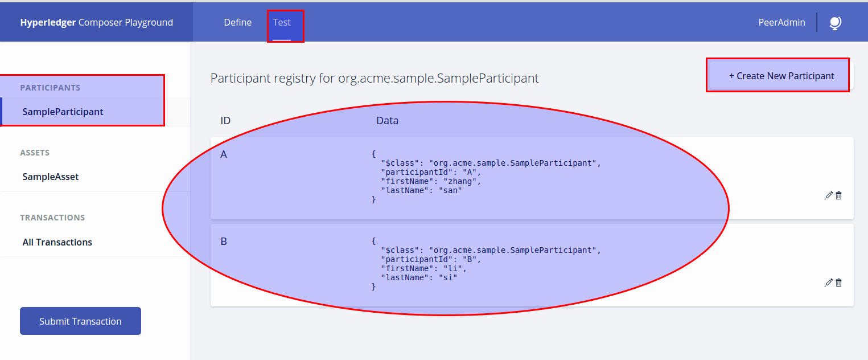Click + Create New Participant
868x360 pixels.
point(781,76)
